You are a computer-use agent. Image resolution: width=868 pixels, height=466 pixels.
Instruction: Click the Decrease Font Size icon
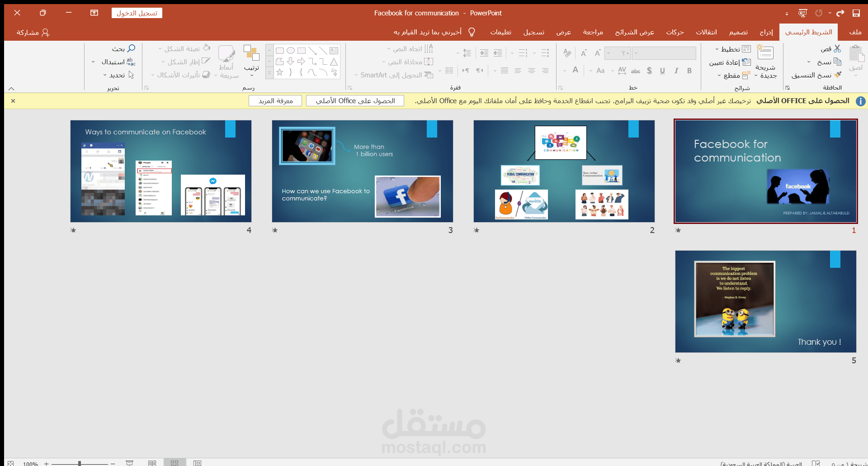click(584, 53)
